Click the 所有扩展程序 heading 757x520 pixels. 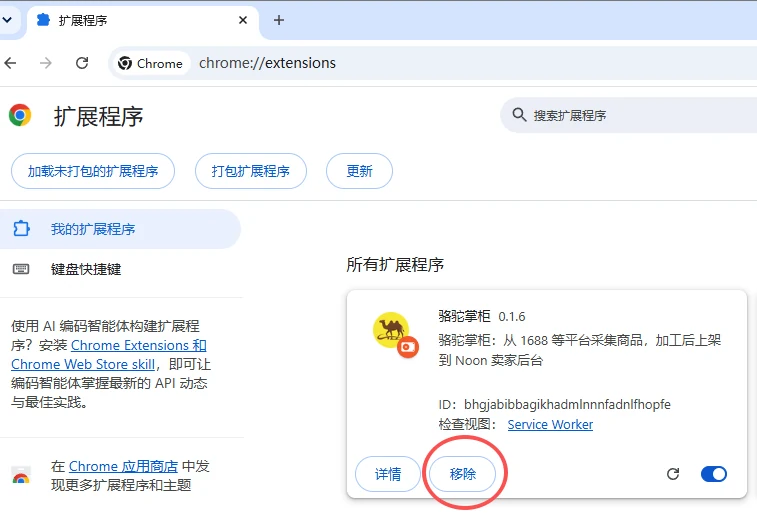395,265
